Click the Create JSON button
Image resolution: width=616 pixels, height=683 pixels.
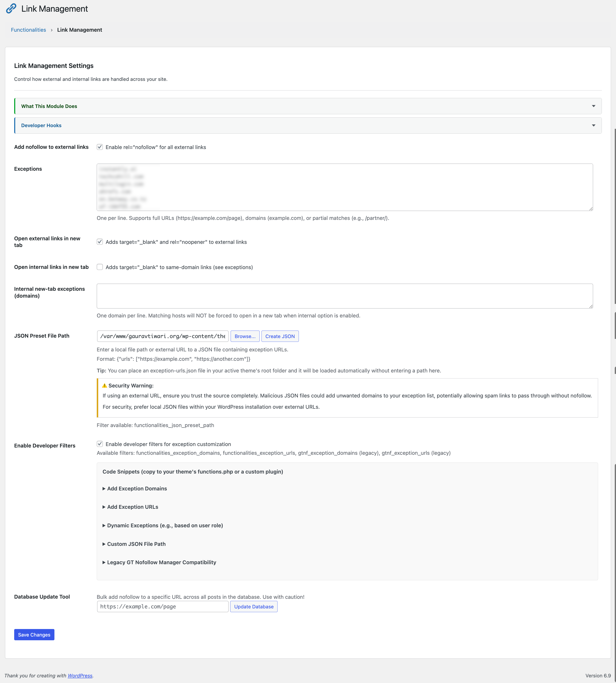[x=280, y=336]
